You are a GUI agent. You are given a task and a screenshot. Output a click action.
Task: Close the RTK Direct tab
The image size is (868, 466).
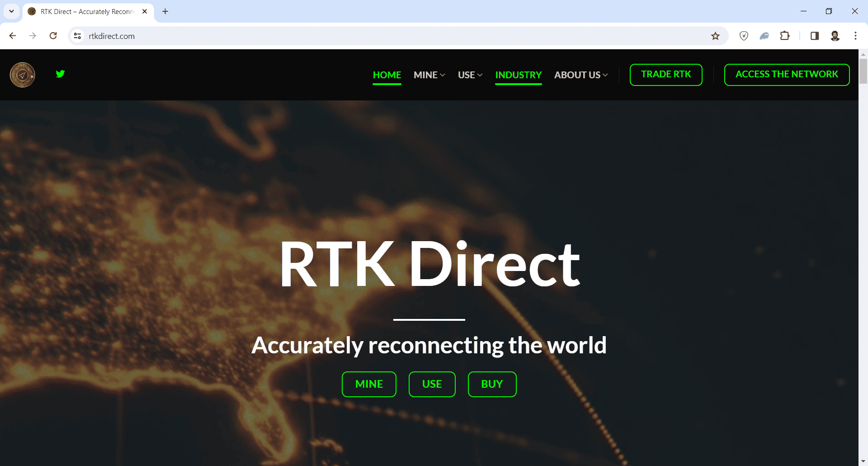(x=145, y=11)
